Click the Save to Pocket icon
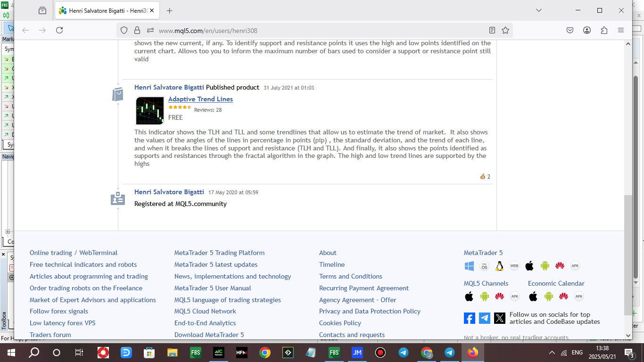The height and width of the screenshot is (362, 644). (570, 30)
